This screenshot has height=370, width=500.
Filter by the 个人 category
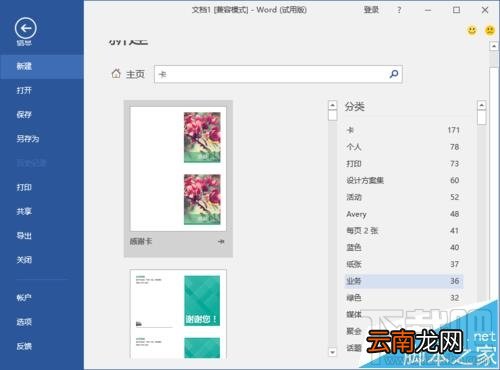tap(403, 147)
